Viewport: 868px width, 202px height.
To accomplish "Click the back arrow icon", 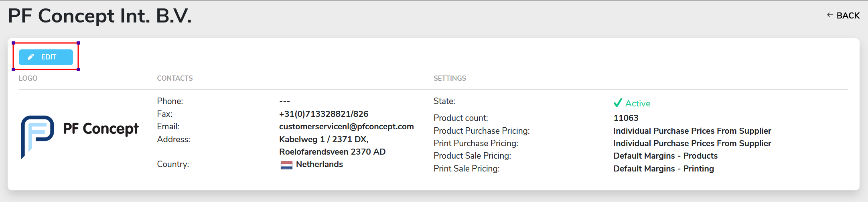I will (x=830, y=15).
